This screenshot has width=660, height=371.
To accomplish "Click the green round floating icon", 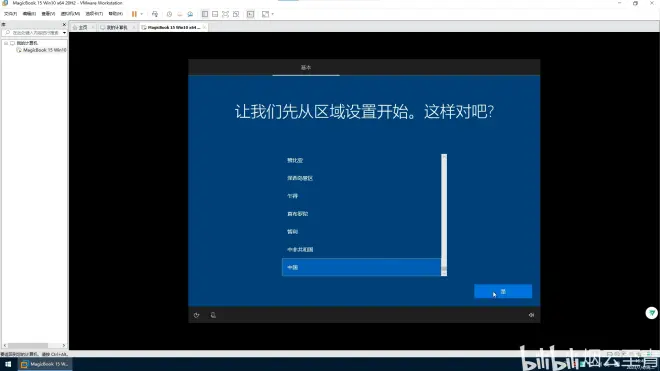I will (652, 313).
